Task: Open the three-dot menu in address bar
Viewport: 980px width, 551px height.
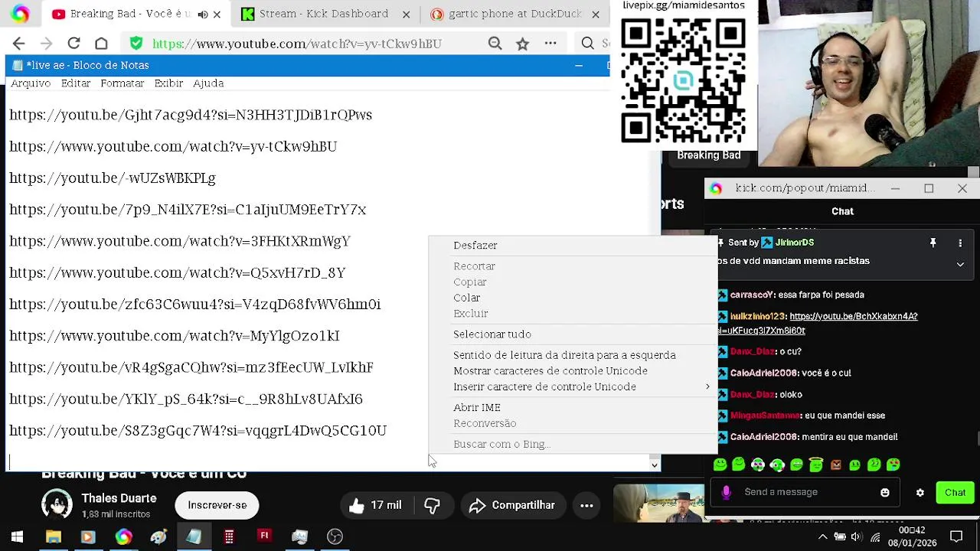Action: (x=550, y=44)
